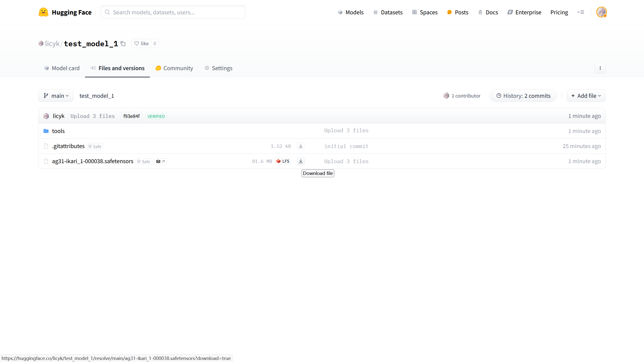Go to Spaces in top navigation
The width and height of the screenshot is (644, 362).
pyautogui.click(x=425, y=12)
